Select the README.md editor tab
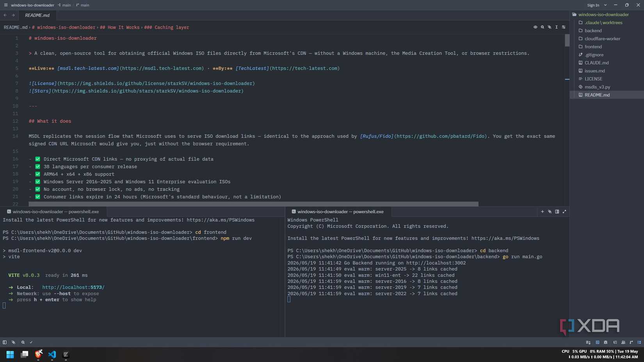 click(37, 15)
